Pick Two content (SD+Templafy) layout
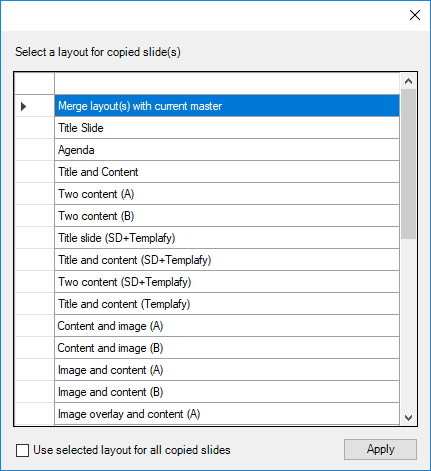This screenshot has height=471, width=431. pyautogui.click(x=227, y=282)
